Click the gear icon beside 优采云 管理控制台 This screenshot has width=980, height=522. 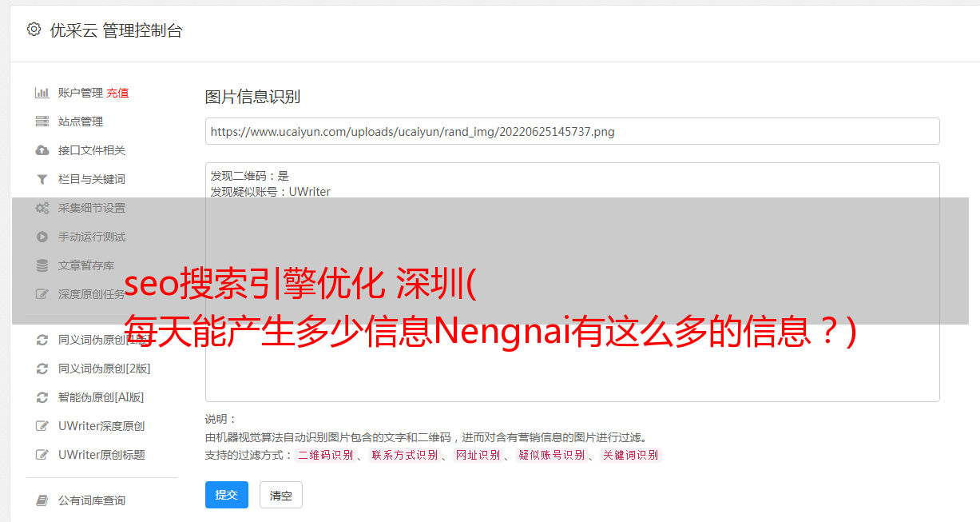point(34,30)
